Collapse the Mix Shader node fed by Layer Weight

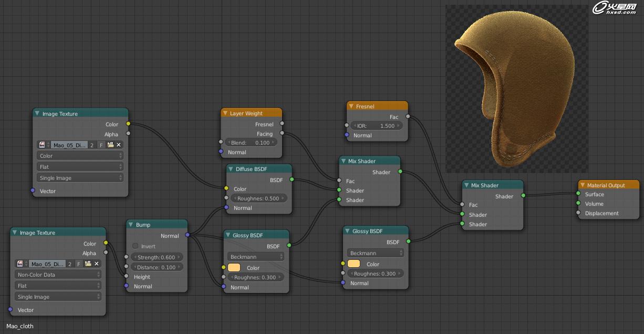coord(344,161)
